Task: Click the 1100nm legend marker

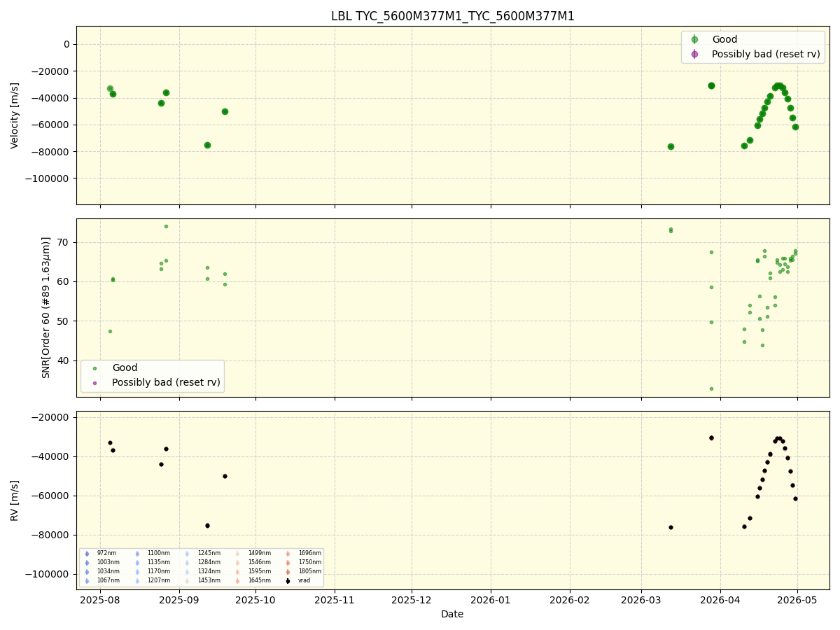Action: pos(137,554)
